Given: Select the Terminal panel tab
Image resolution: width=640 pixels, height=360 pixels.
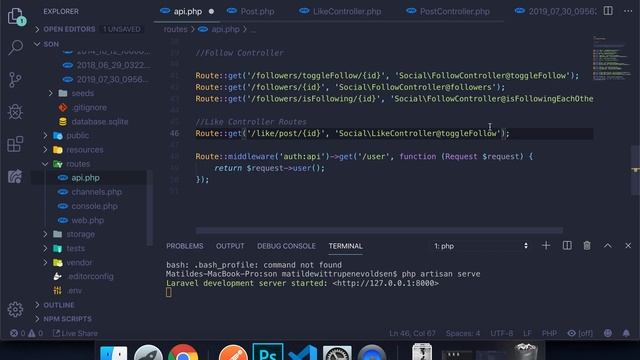Looking at the screenshot, I should (345, 246).
